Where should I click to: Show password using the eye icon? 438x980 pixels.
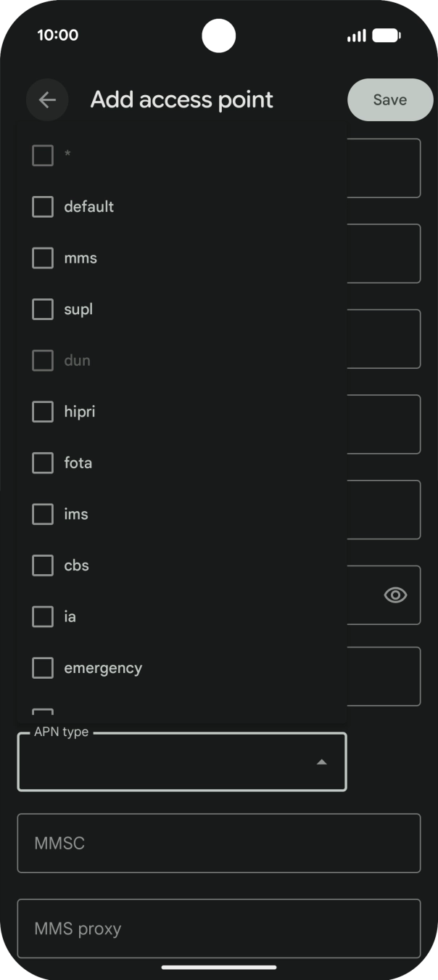click(394, 595)
